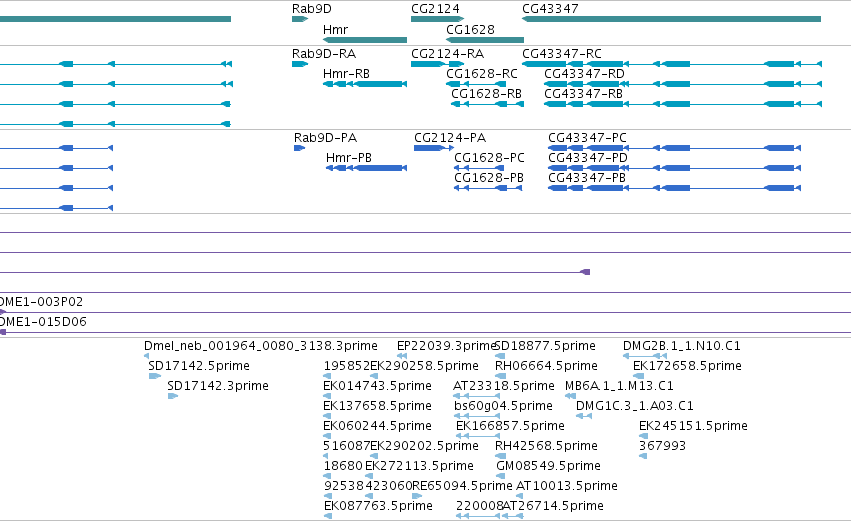The width and height of the screenshot is (851, 521).
Task: Click the EK272113.5prime EST label
Action: [x=419, y=466]
